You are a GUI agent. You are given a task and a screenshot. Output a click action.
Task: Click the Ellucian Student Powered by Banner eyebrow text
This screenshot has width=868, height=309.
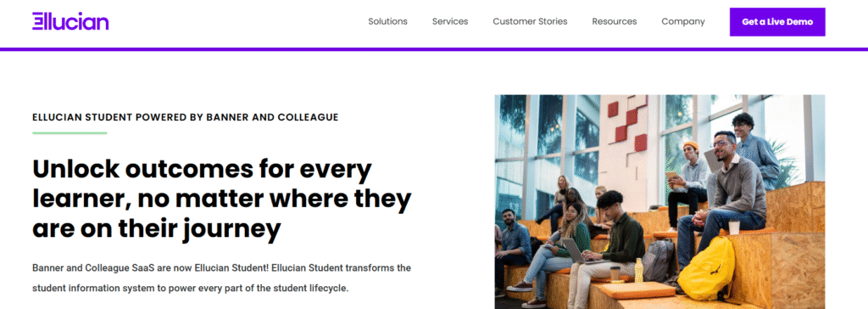point(186,118)
